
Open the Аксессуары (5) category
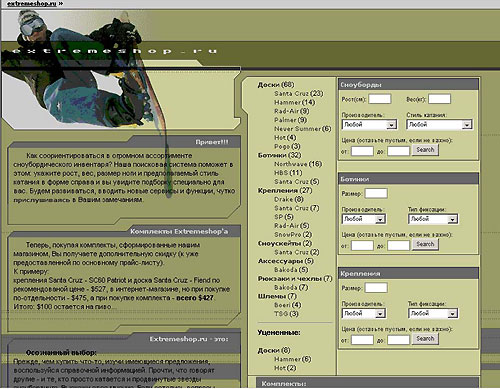coord(286,261)
